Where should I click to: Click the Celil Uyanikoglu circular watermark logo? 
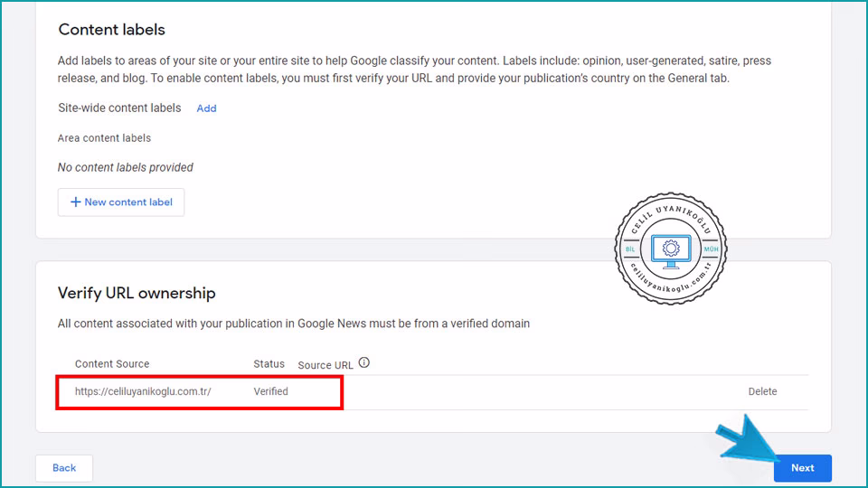pyautogui.click(x=671, y=248)
